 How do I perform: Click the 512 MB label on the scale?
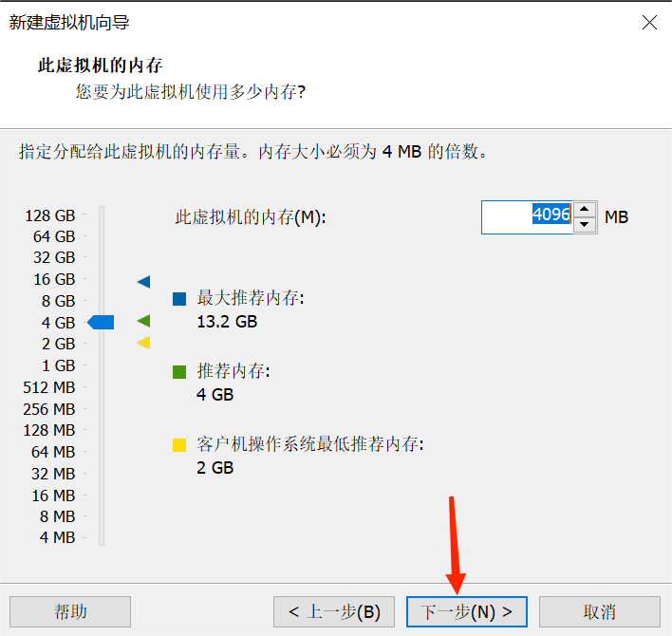(49, 387)
